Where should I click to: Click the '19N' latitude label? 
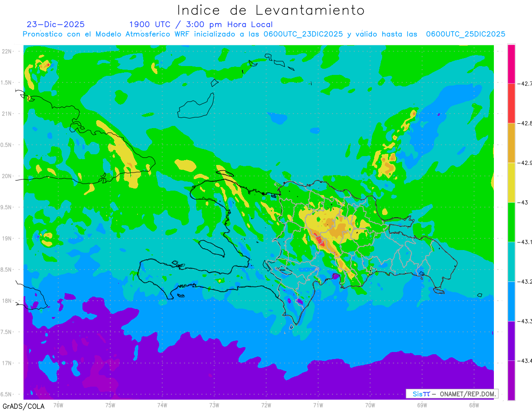pos(8,238)
